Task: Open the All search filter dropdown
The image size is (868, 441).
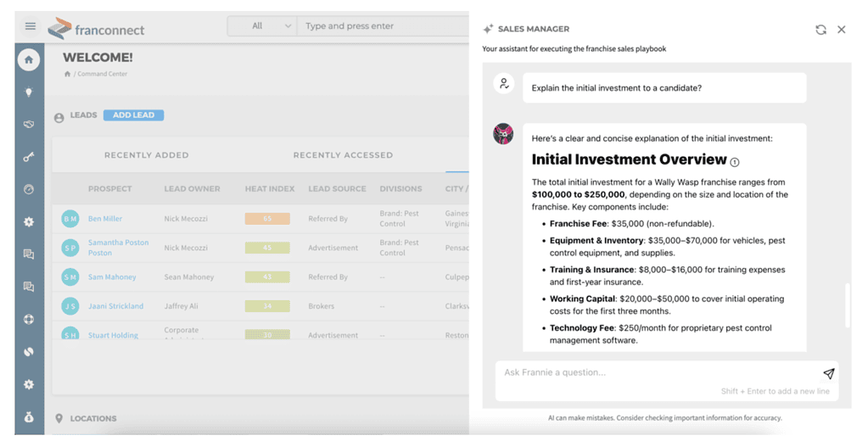Action: pyautogui.click(x=262, y=26)
